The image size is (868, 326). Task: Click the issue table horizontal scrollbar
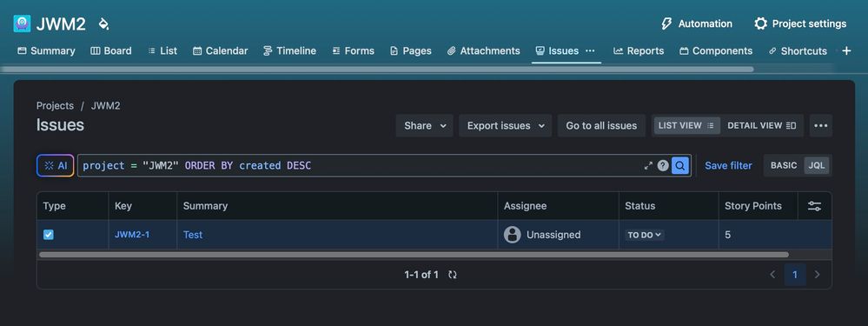tap(414, 255)
